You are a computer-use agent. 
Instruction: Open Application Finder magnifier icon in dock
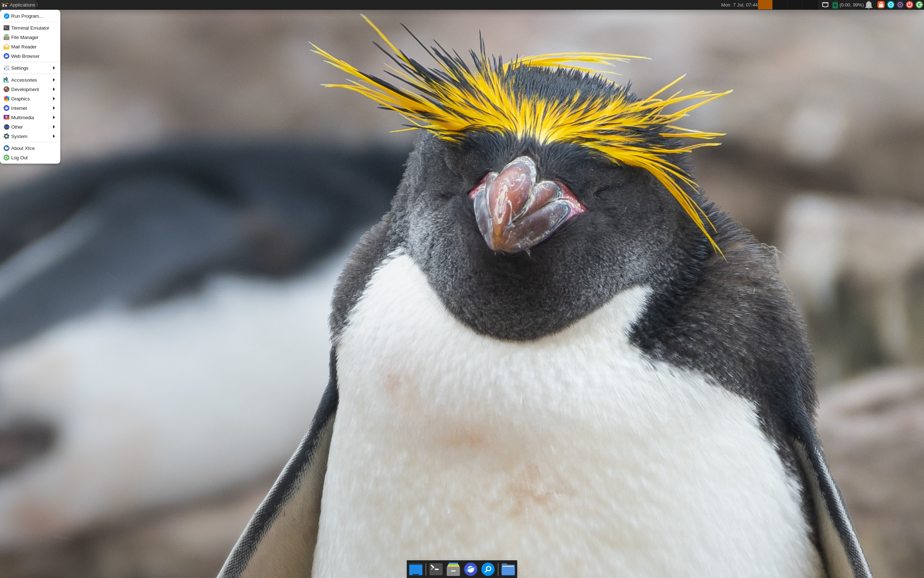(488, 569)
